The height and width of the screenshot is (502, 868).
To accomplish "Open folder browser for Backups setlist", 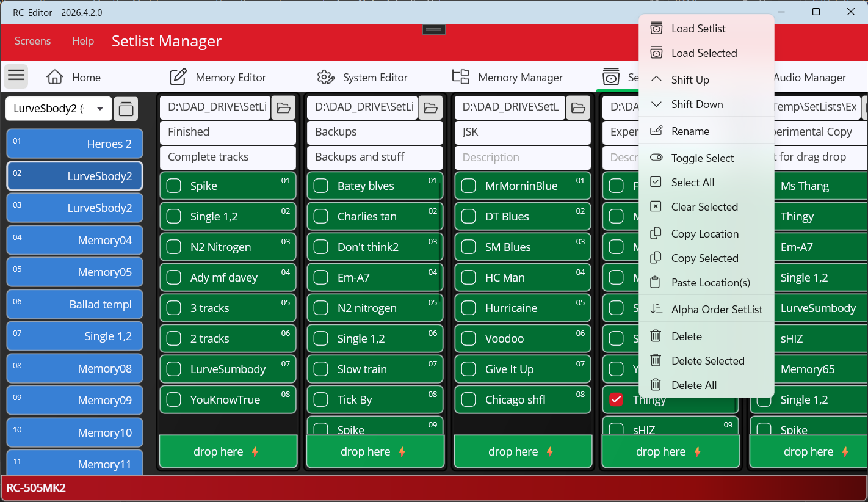I will tap(430, 108).
